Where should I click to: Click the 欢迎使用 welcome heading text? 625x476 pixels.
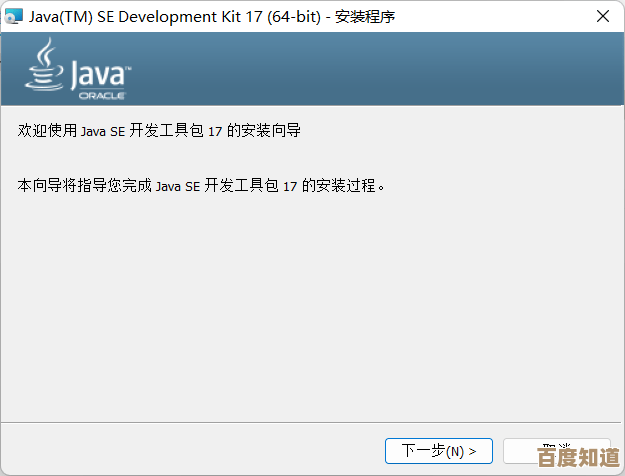tap(44, 131)
